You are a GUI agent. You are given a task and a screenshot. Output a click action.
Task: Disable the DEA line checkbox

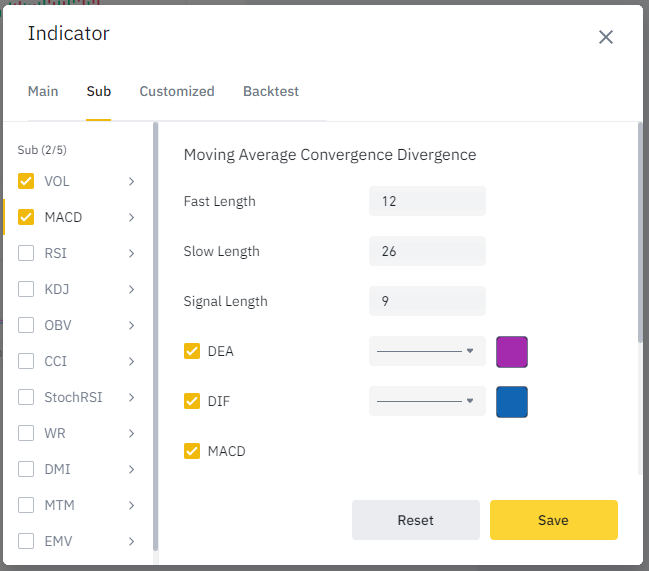click(x=192, y=351)
